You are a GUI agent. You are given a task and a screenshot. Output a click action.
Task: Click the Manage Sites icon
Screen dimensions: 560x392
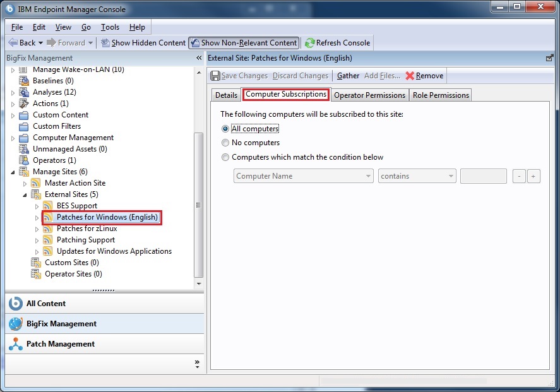pyautogui.click(x=24, y=172)
